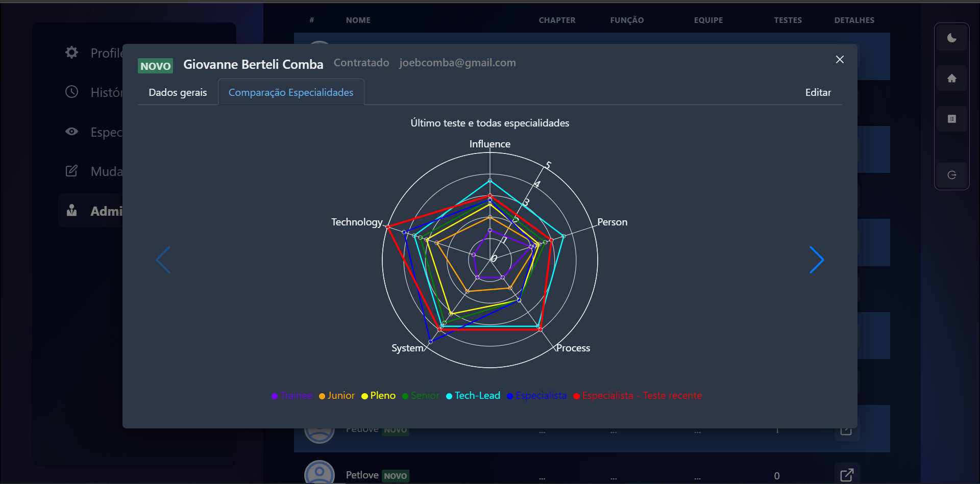Open the list view icon in right toolbar
Screen dimensions: 980x484
[x=951, y=119]
